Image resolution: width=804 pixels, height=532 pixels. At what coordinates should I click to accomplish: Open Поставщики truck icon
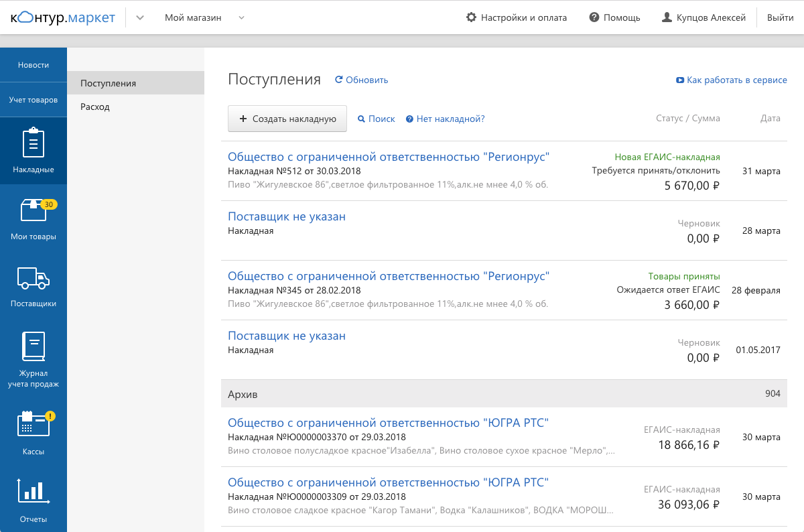33,278
